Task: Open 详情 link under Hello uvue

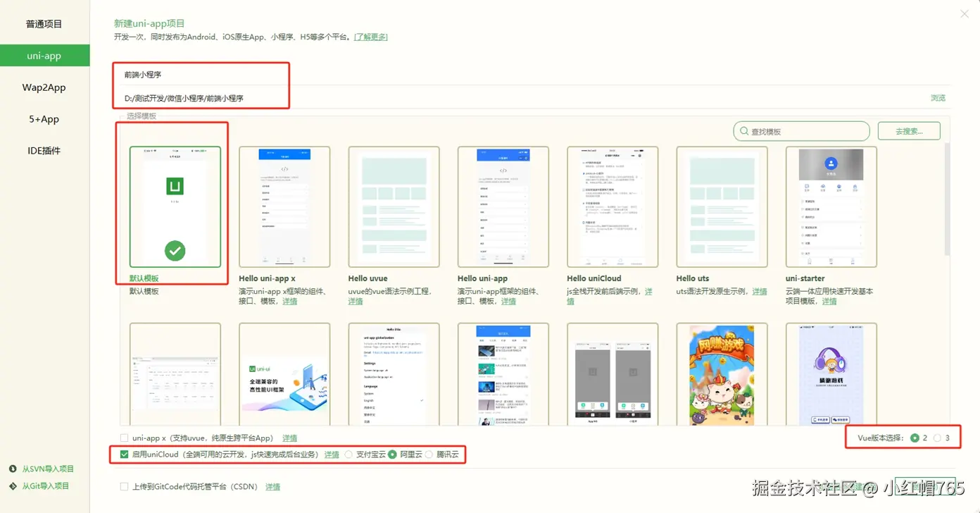Action: 356,301
